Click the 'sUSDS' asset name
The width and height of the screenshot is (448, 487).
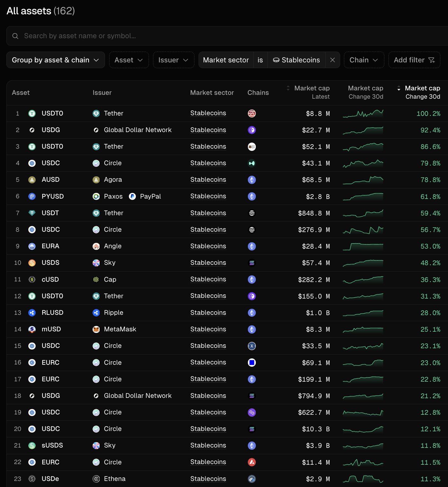(x=52, y=446)
